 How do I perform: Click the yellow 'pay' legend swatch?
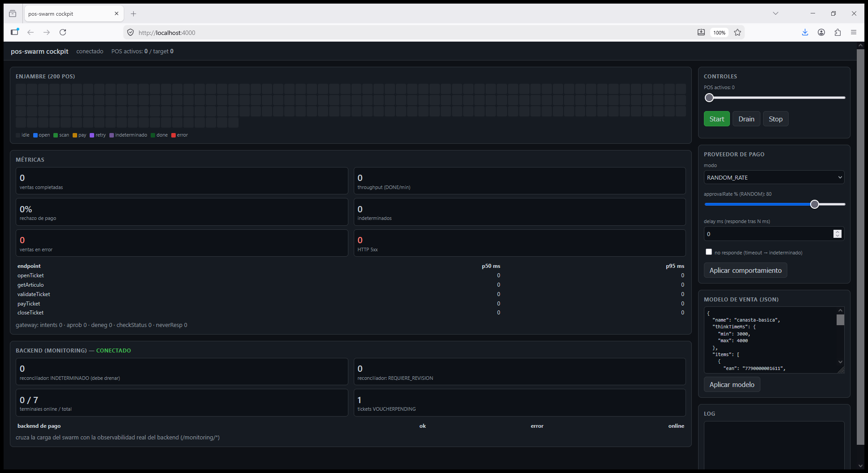pos(75,135)
